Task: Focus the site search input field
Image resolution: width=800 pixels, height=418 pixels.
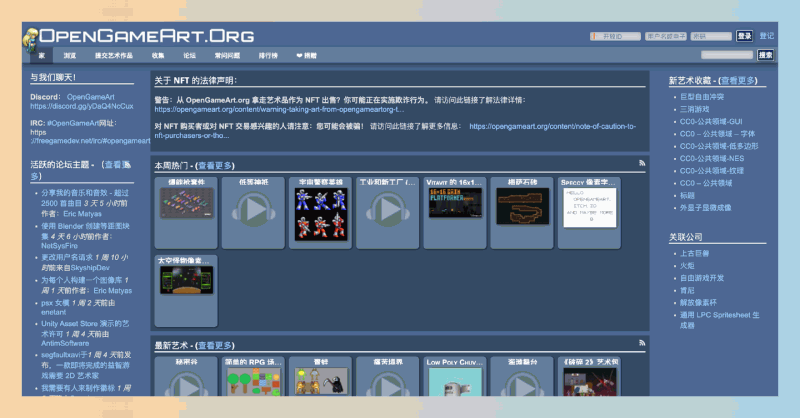Action: click(x=727, y=55)
